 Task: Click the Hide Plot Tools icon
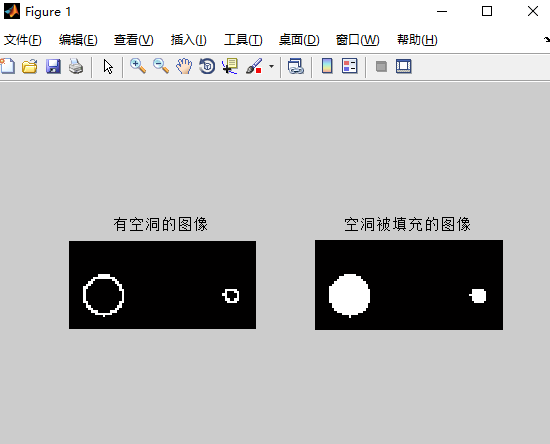(x=381, y=66)
